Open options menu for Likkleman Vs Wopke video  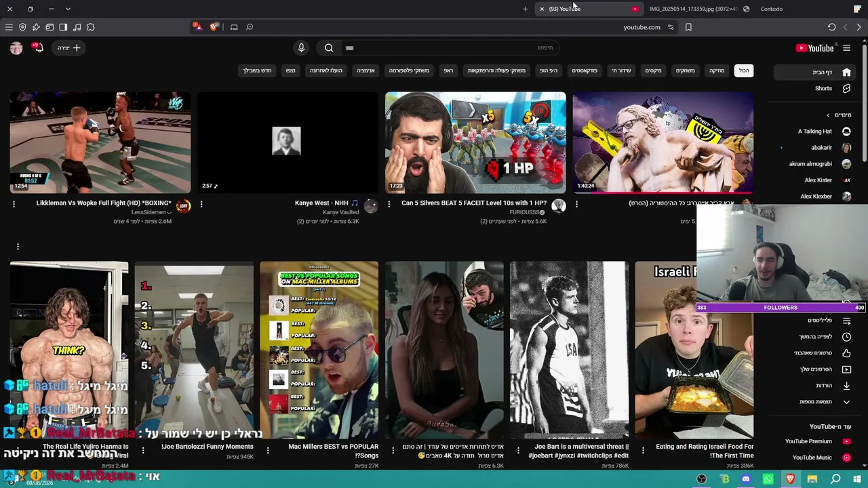click(x=14, y=203)
